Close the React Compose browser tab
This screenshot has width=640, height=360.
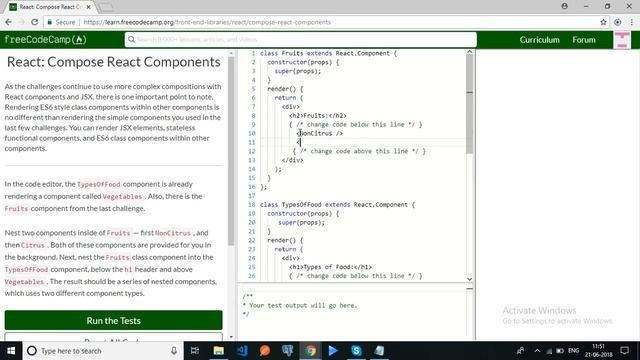point(88,7)
